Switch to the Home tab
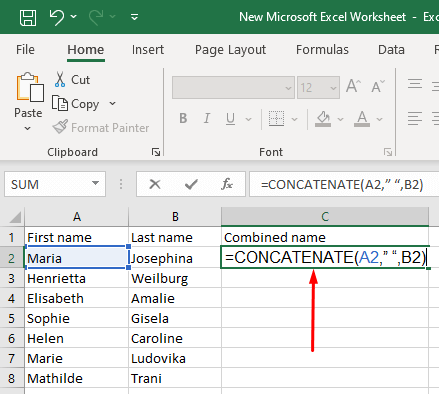 point(86,50)
